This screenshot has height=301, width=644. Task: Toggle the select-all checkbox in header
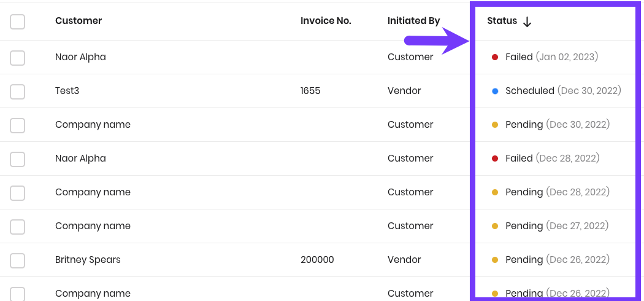(x=17, y=21)
